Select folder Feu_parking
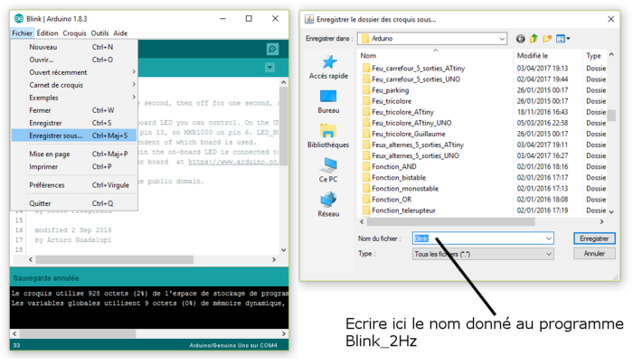The height and width of the screenshot is (364, 633). click(390, 90)
